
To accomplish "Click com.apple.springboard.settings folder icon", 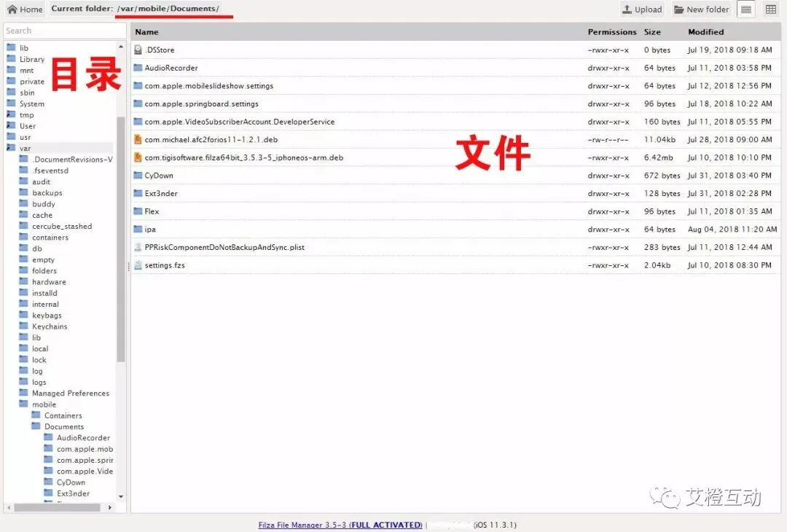I will tap(138, 103).
